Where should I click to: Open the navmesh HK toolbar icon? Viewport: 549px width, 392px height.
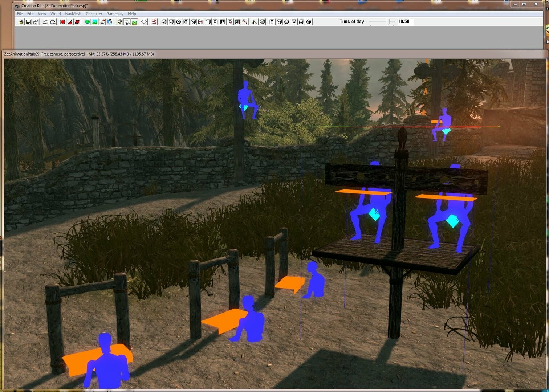pos(102,22)
